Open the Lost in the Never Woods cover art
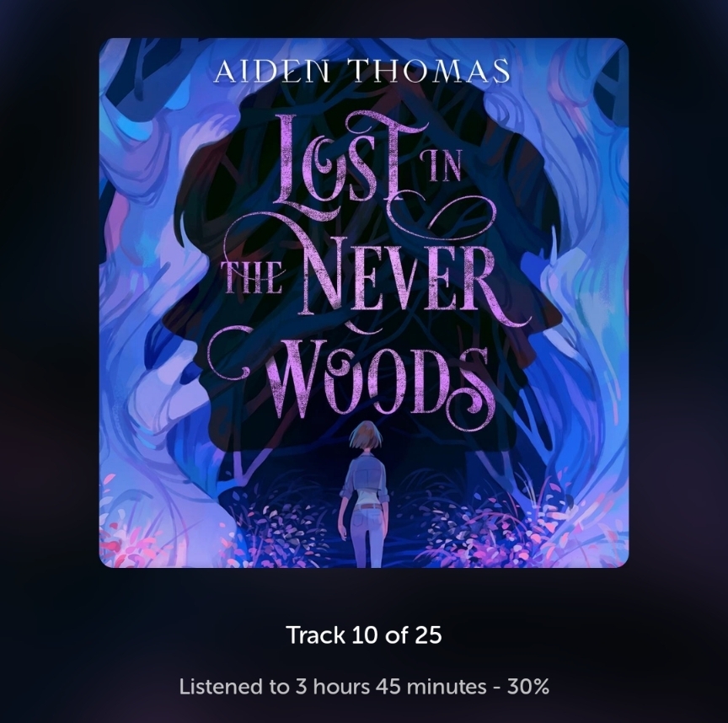This screenshot has height=723, width=728. (363, 303)
